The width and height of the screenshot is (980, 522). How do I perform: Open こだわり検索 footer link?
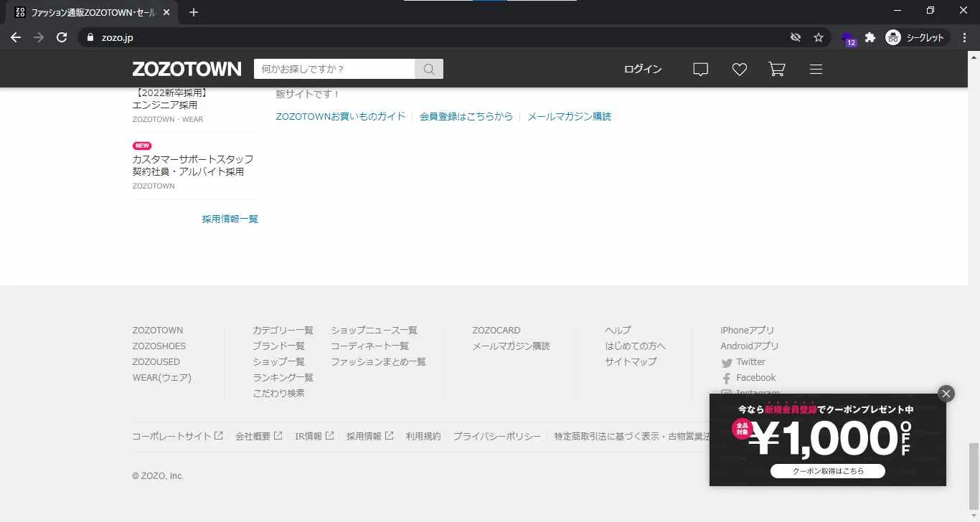coord(278,394)
